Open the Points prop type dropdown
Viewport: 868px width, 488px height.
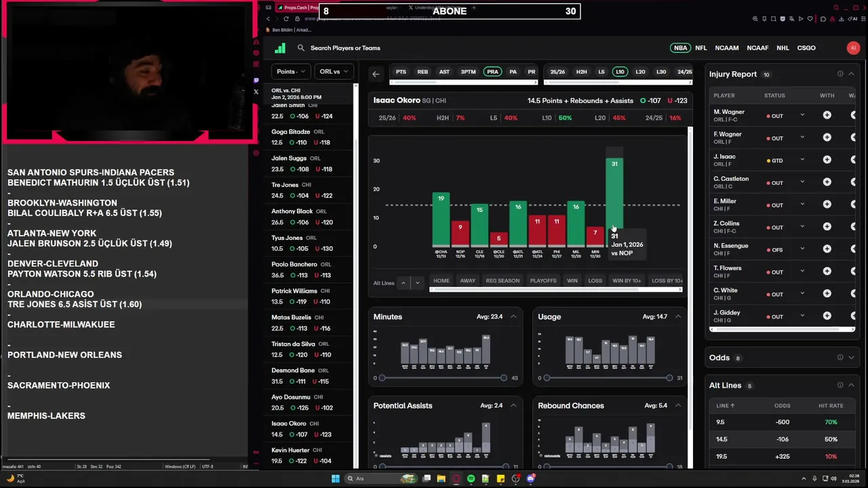pyautogui.click(x=290, y=71)
